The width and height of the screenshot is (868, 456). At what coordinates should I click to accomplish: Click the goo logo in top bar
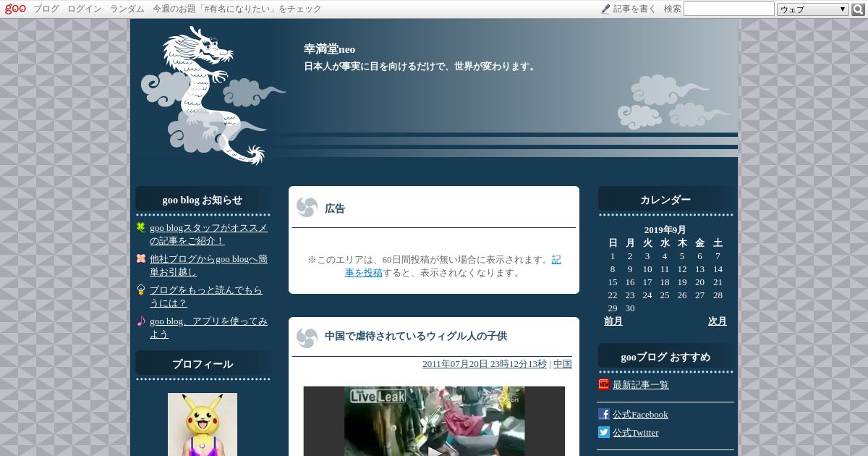click(x=15, y=9)
